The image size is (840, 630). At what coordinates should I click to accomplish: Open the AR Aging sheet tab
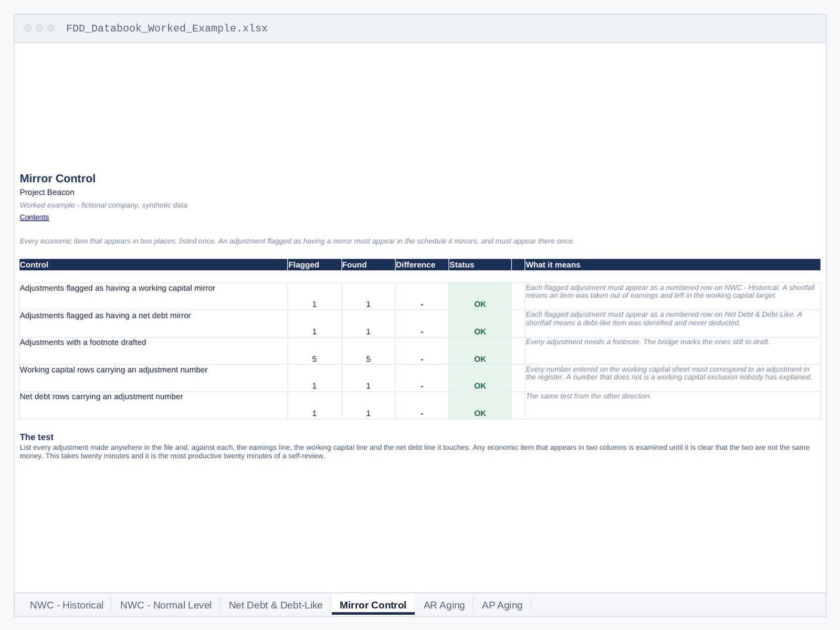tap(444, 605)
